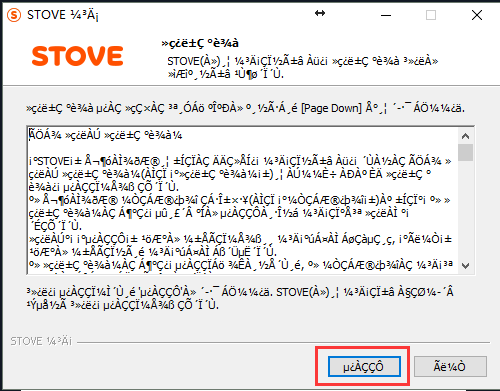Image resolution: width=500 pixels, height=391 pixels.
Task: Click the window title text 'STOVE ¼³Ä¡'
Action: [x=63, y=15]
